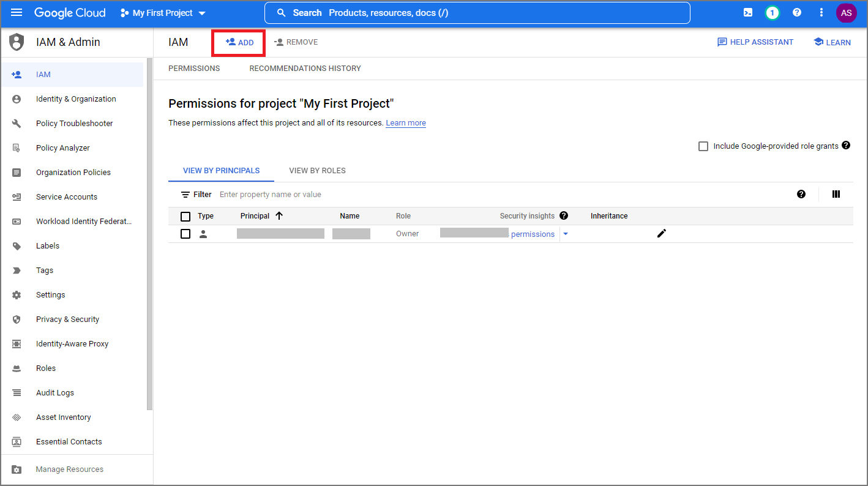This screenshot has width=868, height=486.
Task: Click the filter help question mark icon
Action: pyautogui.click(x=801, y=194)
